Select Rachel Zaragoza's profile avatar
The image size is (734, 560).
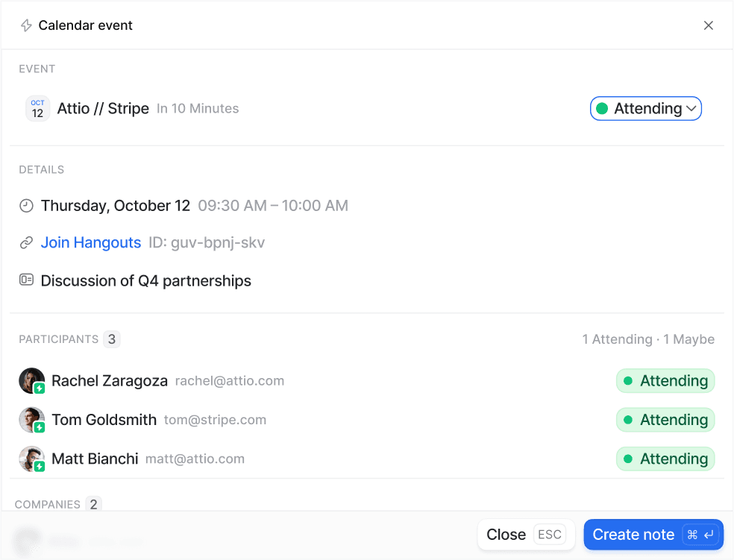click(x=31, y=380)
